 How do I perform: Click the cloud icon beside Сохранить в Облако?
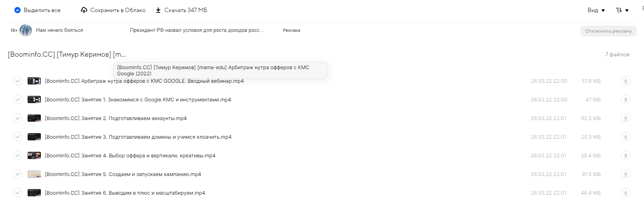point(84,10)
